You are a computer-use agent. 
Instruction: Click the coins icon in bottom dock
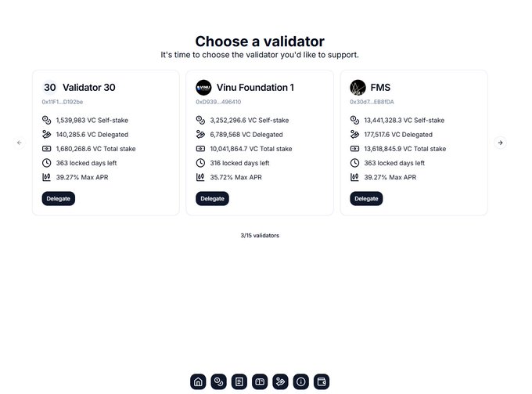(219, 381)
